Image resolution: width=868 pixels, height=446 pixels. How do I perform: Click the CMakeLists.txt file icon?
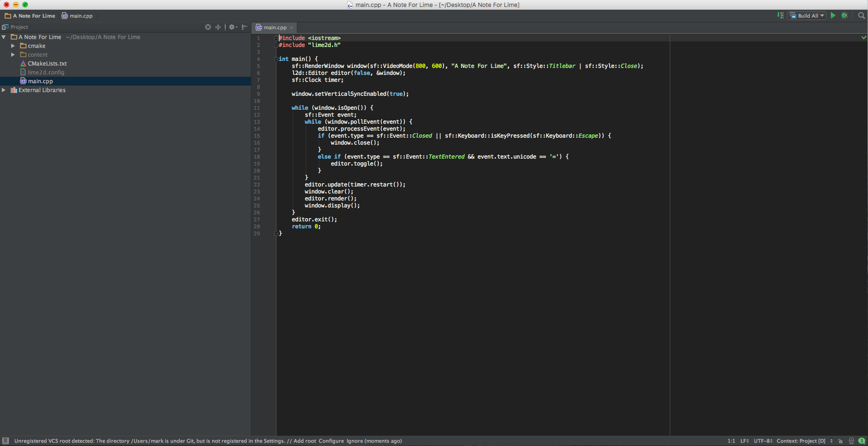23,63
